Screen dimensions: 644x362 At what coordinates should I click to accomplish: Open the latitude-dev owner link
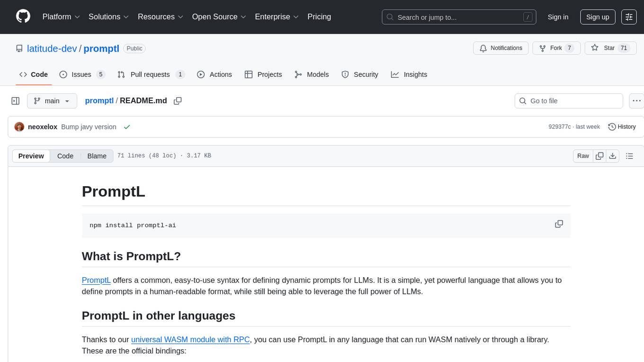coord(52,48)
